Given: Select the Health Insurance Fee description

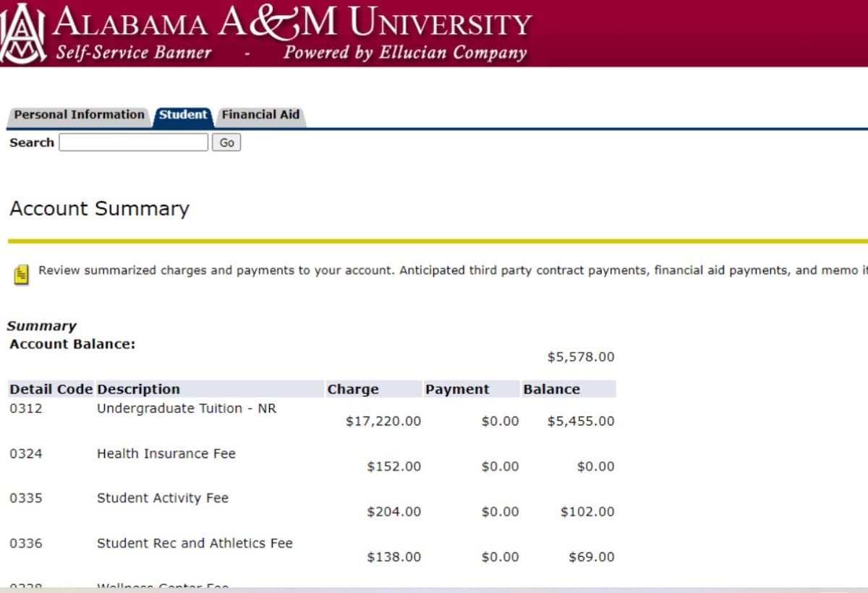Looking at the screenshot, I should 166,453.
